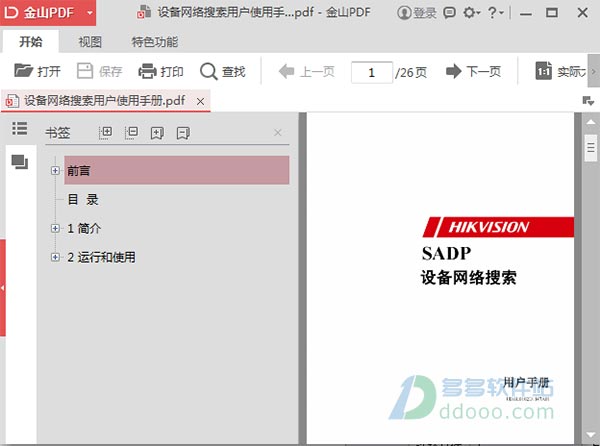This screenshot has width=600, height=446.
Task: Click the collapse all bookmarks icon
Action: click(131, 133)
